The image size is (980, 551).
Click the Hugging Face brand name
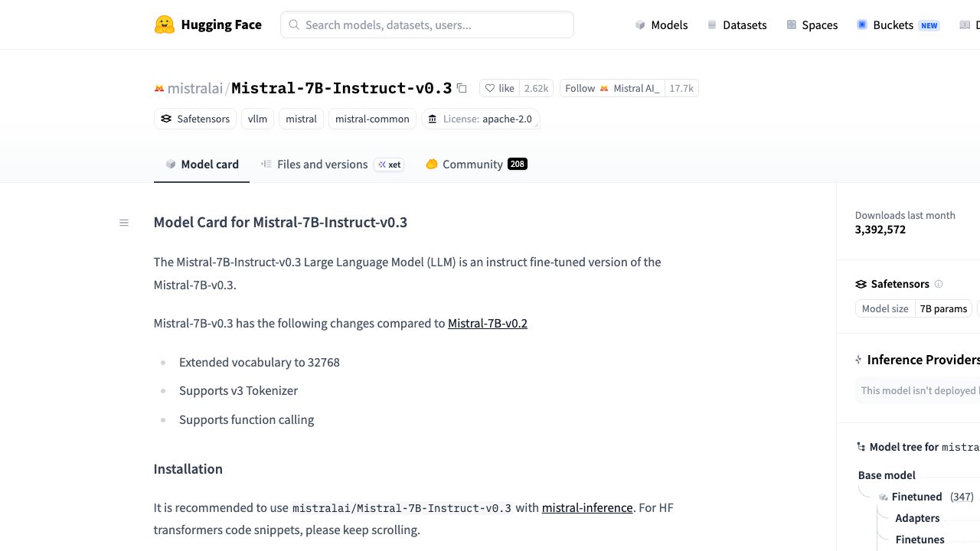[x=221, y=24]
